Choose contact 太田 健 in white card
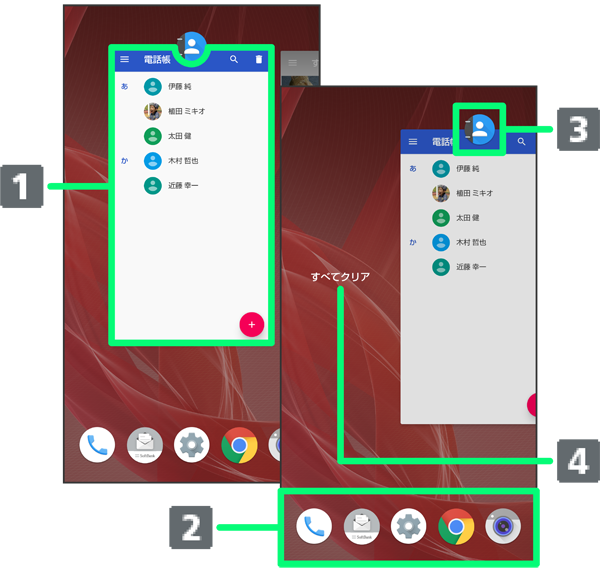This screenshot has height=569, width=600. 180,136
